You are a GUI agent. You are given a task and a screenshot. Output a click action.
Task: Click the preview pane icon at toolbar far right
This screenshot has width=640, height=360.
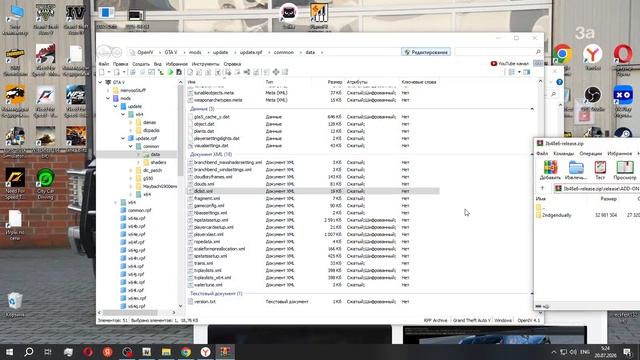tap(527, 72)
